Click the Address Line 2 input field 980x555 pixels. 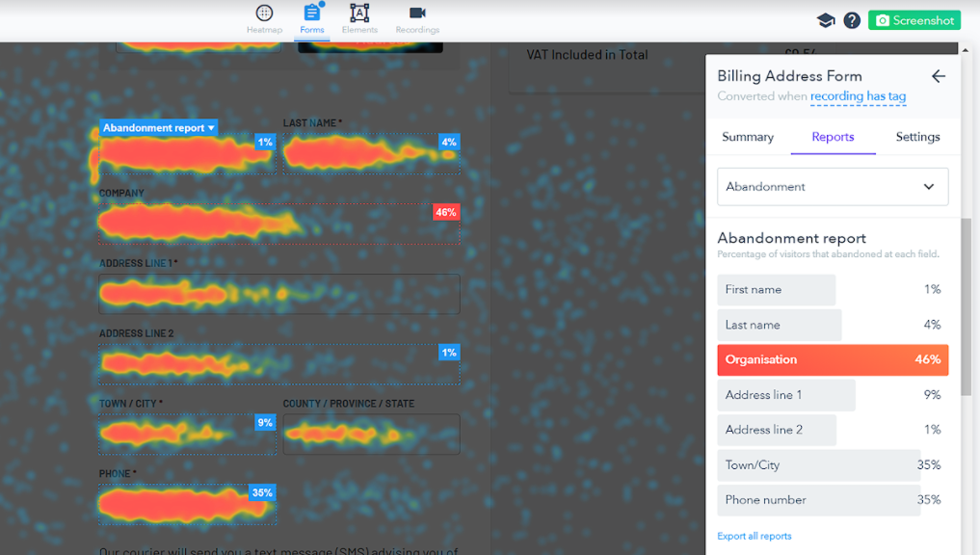(x=279, y=364)
